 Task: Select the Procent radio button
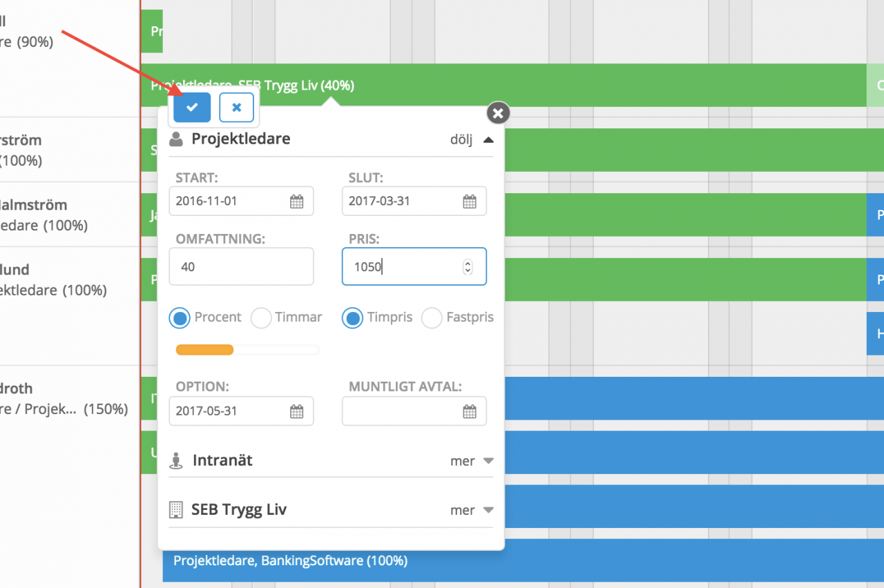[x=180, y=318]
